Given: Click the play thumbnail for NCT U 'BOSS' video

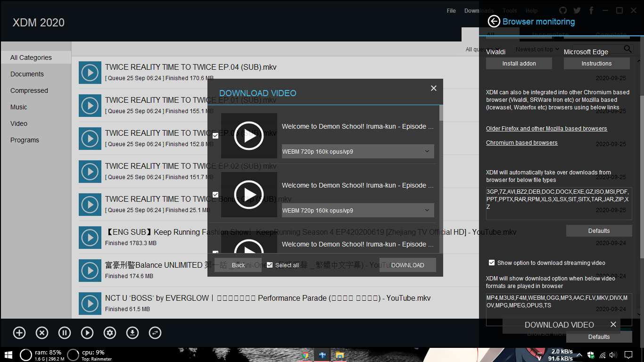Looking at the screenshot, I should pyautogui.click(x=90, y=304).
